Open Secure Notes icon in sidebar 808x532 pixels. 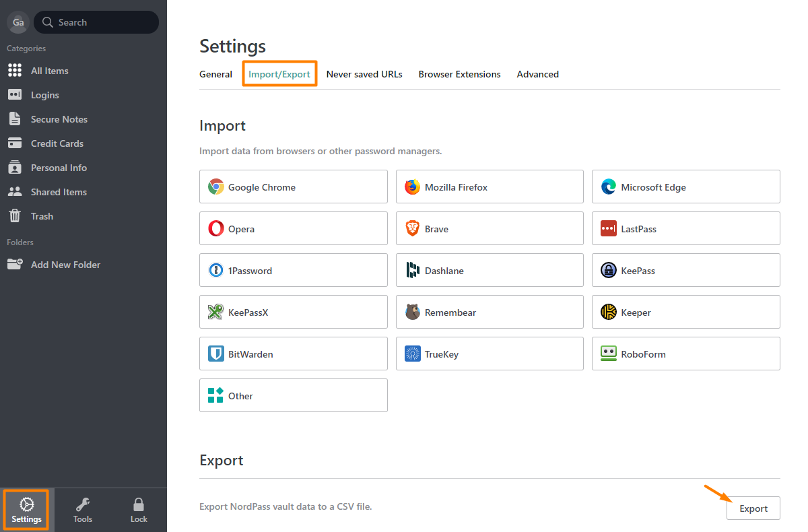pyautogui.click(x=15, y=119)
